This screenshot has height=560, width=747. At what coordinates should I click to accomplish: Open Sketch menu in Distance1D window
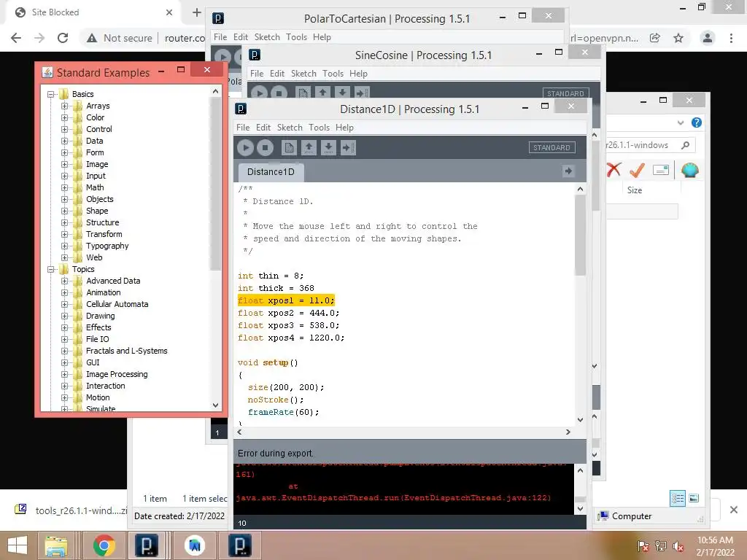click(290, 128)
